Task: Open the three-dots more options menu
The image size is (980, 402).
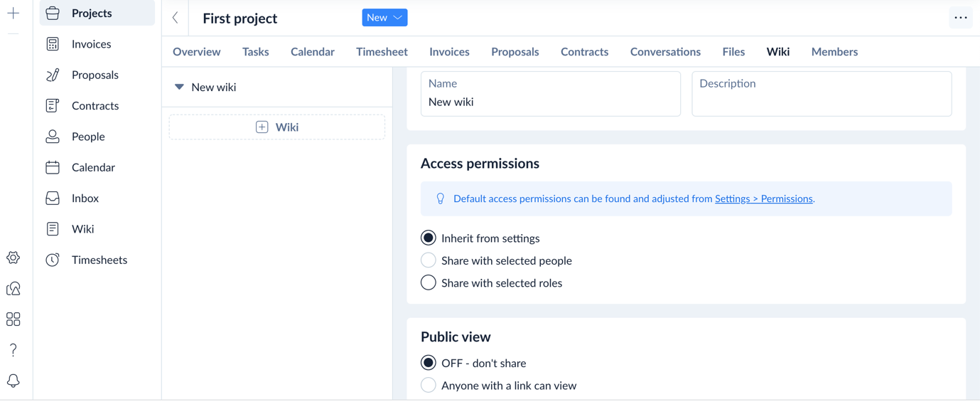Action: 960,18
